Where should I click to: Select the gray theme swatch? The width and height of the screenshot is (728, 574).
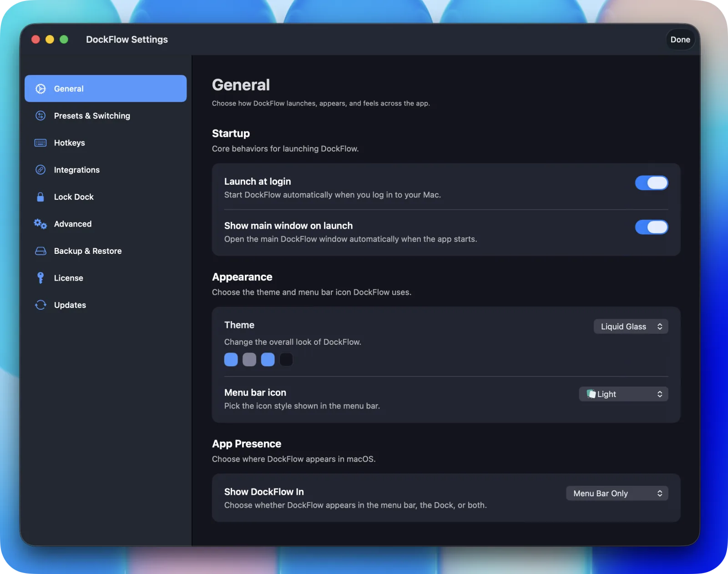point(249,360)
